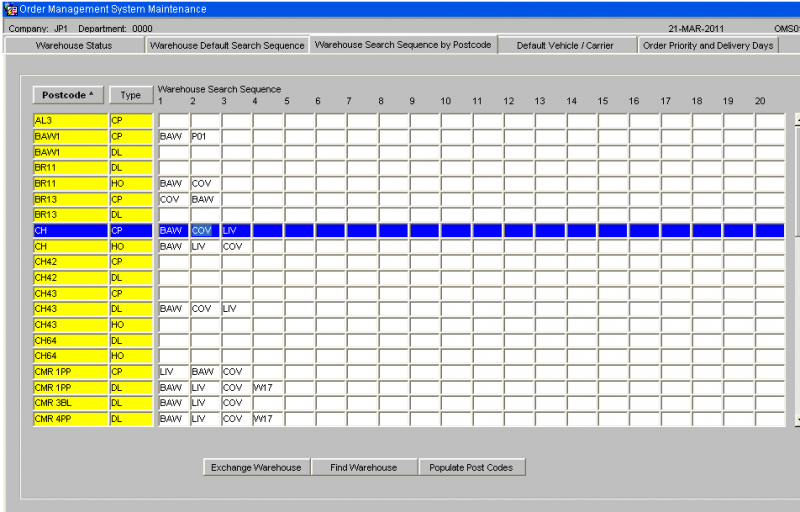800x512 pixels.
Task: Select BR11 postcode cell with type HO
Action: click(x=70, y=183)
